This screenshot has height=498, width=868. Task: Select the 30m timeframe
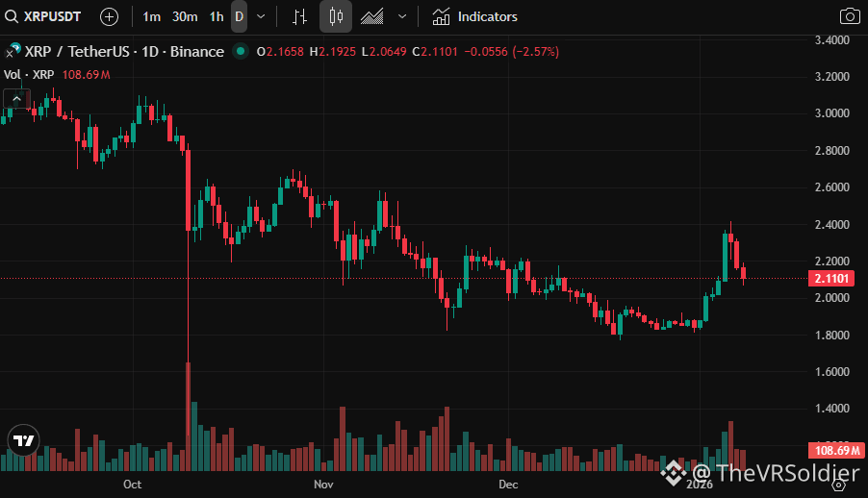(185, 16)
